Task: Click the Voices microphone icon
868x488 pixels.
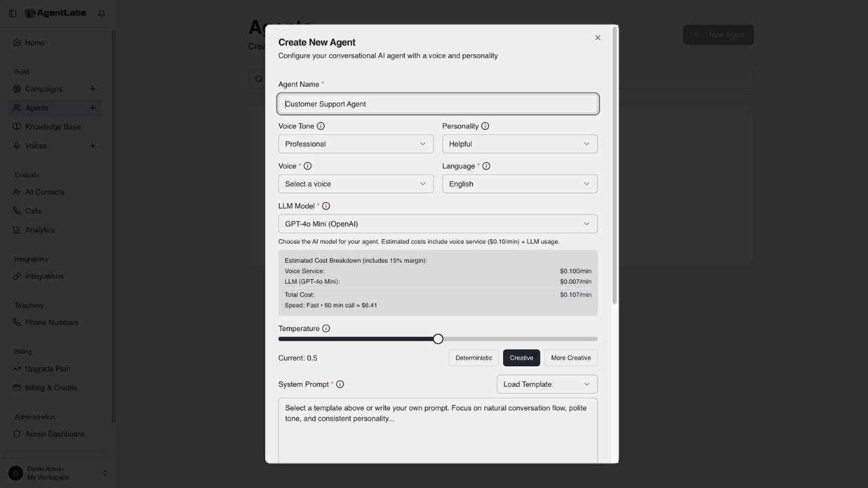Action: point(17,146)
